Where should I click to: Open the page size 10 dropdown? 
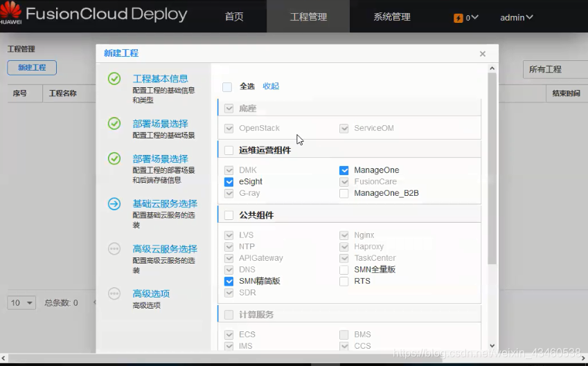point(21,302)
